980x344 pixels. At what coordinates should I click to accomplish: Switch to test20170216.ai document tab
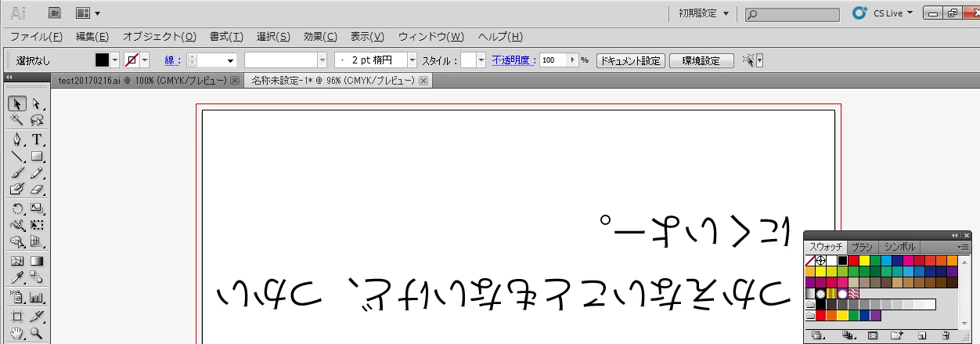tap(142, 81)
